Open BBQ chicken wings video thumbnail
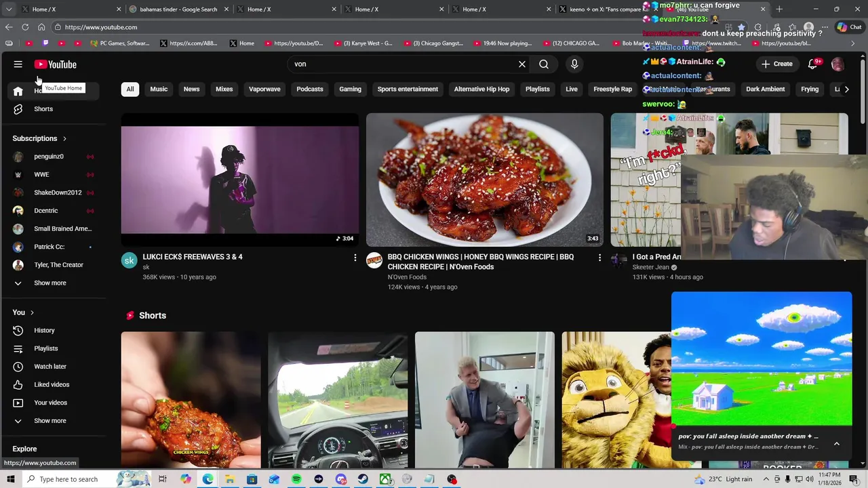The height and width of the screenshot is (488, 868). [484, 180]
